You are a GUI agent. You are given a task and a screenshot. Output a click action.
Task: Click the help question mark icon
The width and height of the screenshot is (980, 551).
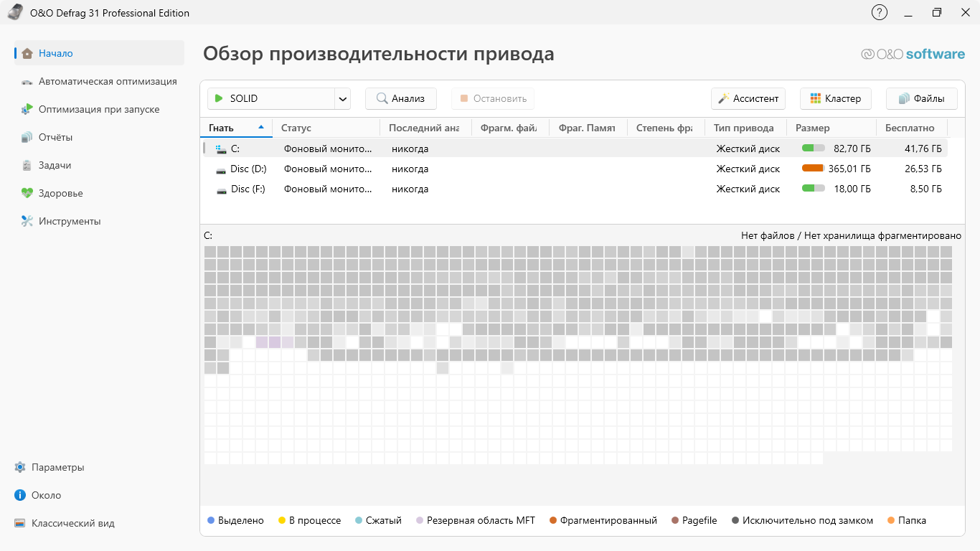tap(879, 12)
